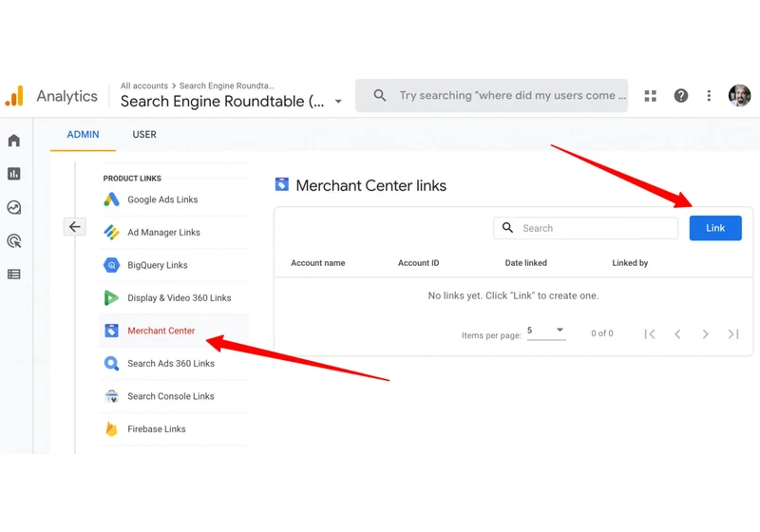Go to next page of links table
Screen dimensions: 760x532
706,333
